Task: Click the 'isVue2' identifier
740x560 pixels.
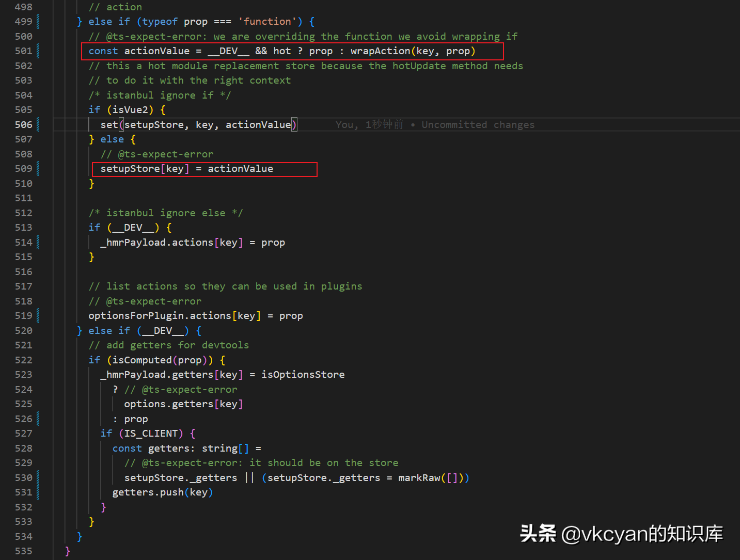Action: 130,110
